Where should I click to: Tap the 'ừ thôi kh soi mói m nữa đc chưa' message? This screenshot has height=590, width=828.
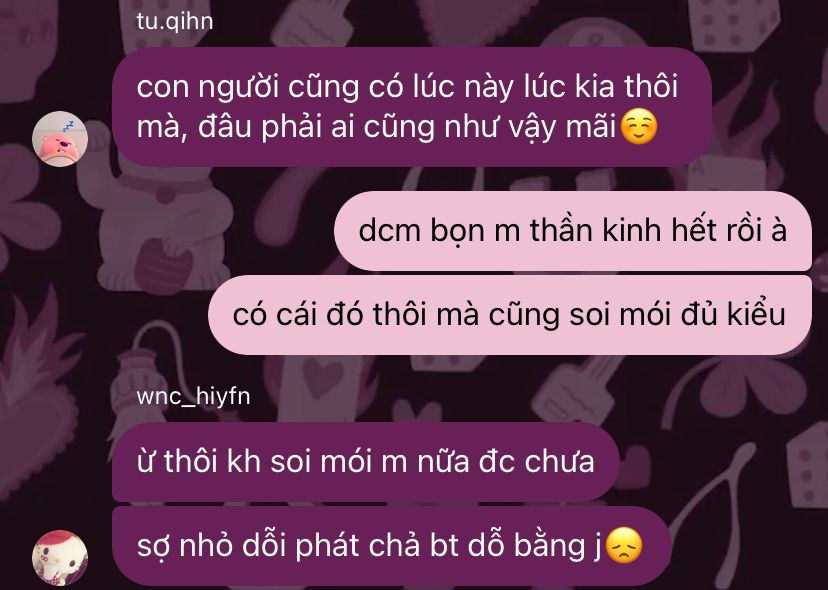(x=365, y=461)
